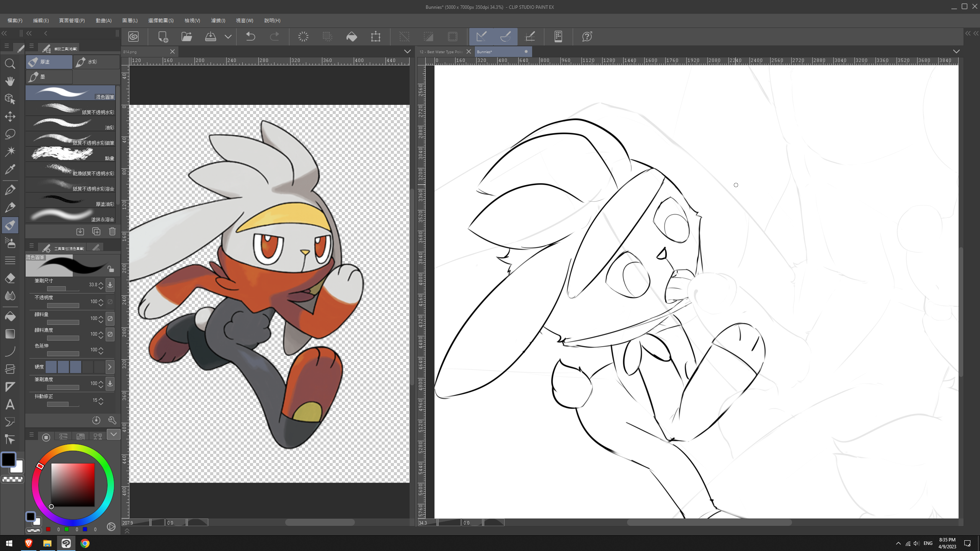The height and width of the screenshot is (551, 980).
Task: Click the Fill bucket toolbar icon
Action: pos(351,37)
